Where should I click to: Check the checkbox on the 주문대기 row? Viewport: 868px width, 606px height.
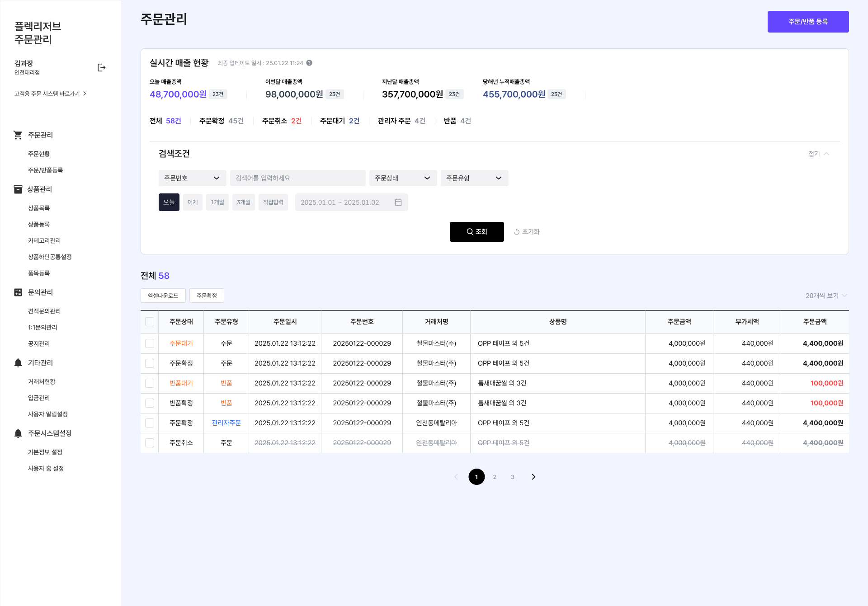coord(149,343)
